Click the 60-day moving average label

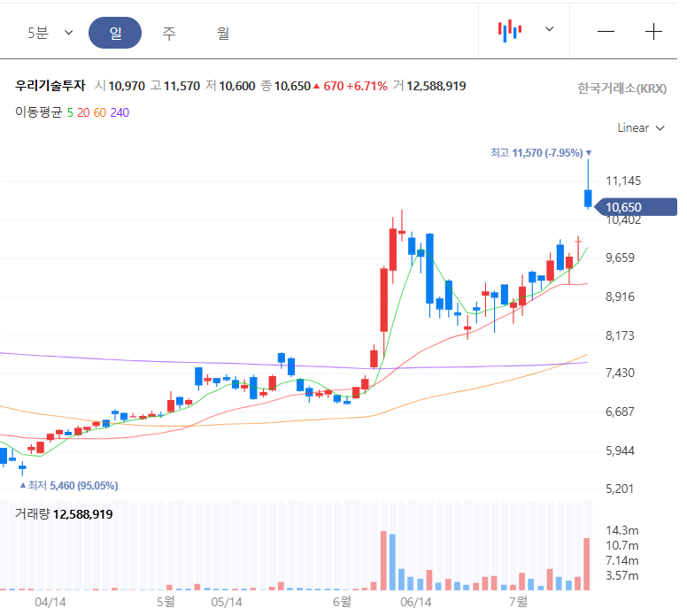pyautogui.click(x=100, y=112)
